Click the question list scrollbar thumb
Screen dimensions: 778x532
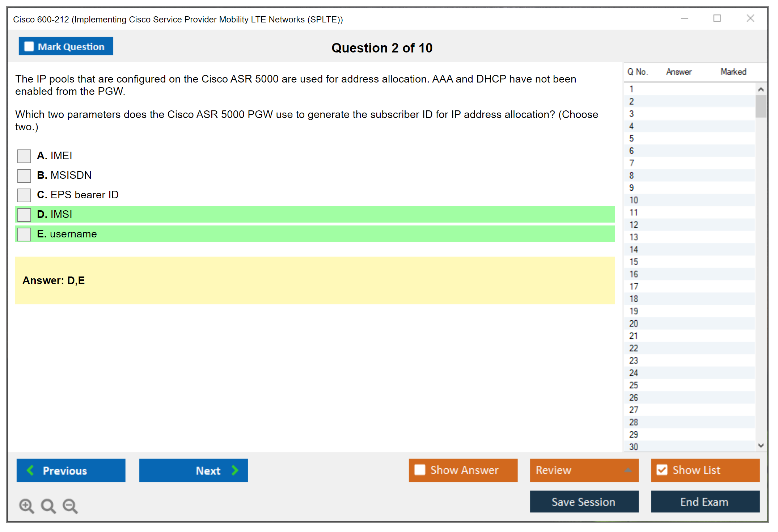click(761, 106)
